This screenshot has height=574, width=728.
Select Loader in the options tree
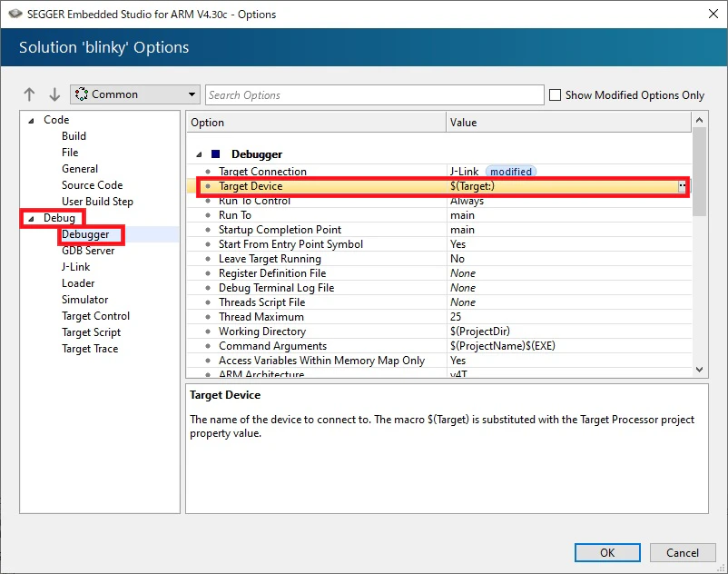78,283
